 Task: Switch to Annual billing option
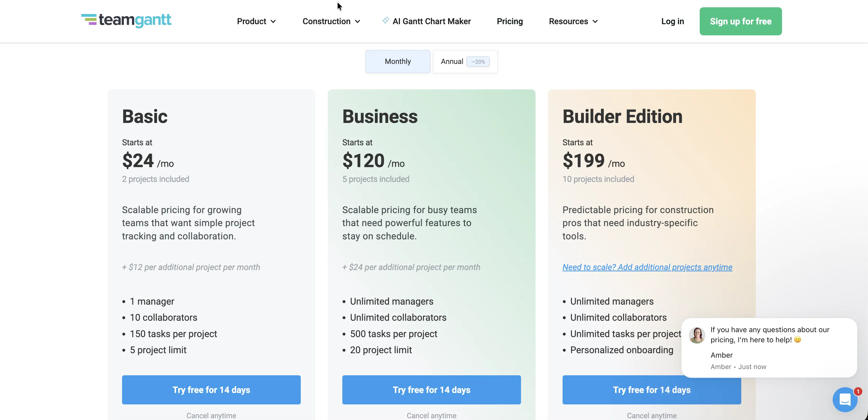click(465, 61)
